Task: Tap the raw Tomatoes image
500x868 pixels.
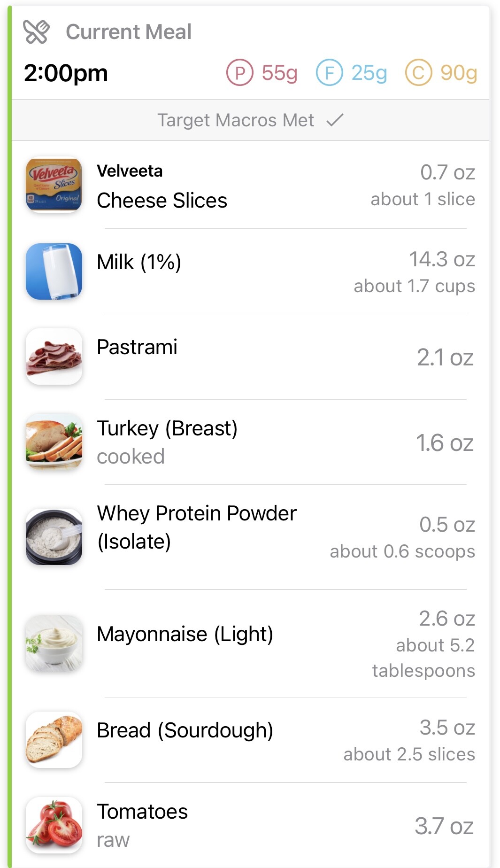Action: [54, 825]
